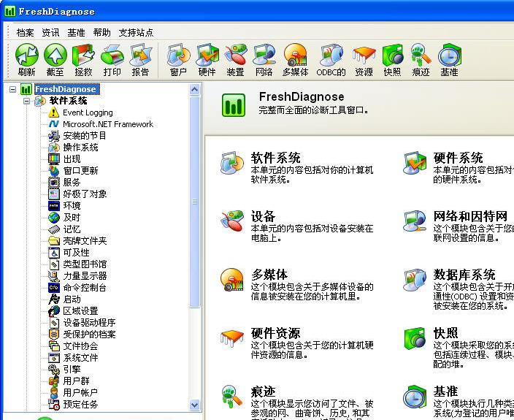Select 类型图书馆 tree item
Screen dimensions: 514x420
click(x=85, y=264)
